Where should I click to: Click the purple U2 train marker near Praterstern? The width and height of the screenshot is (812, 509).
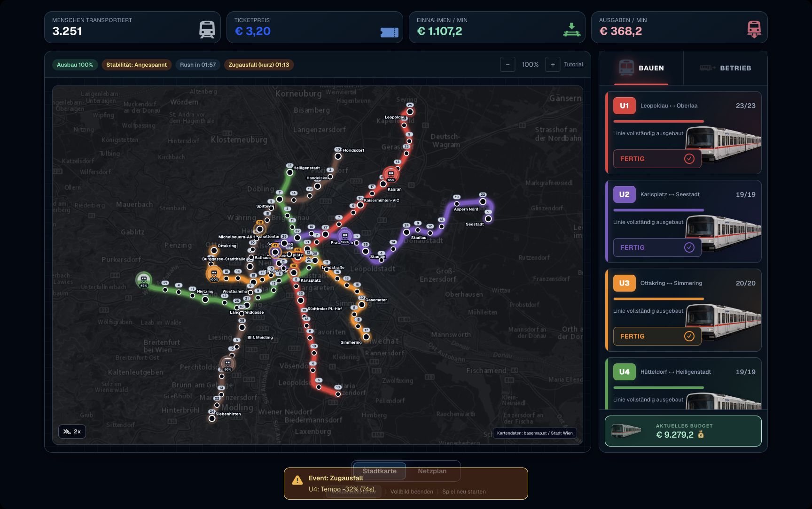(x=345, y=236)
